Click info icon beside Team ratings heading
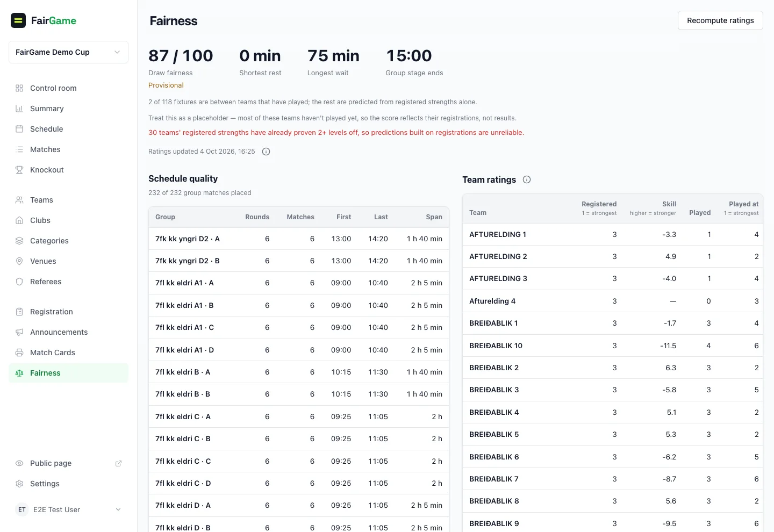This screenshot has width=774, height=532. 527,179
